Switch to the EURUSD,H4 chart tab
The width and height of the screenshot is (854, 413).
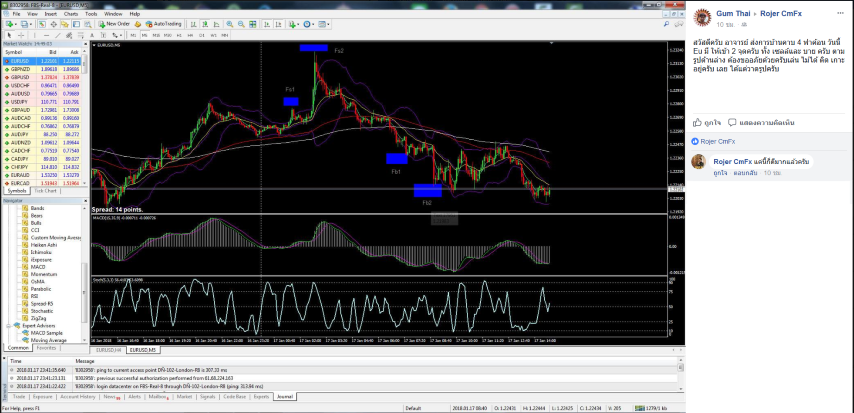tap(108, 350)
